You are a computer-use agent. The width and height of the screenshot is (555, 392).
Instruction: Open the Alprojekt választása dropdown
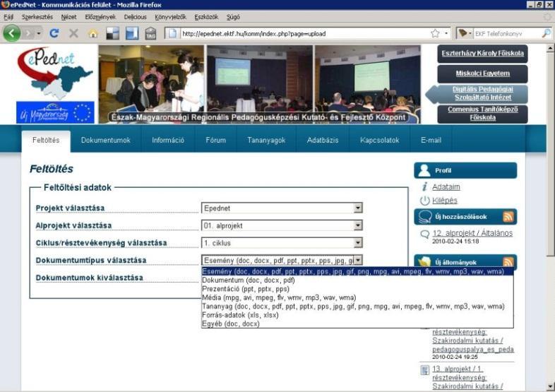[358, 225]
